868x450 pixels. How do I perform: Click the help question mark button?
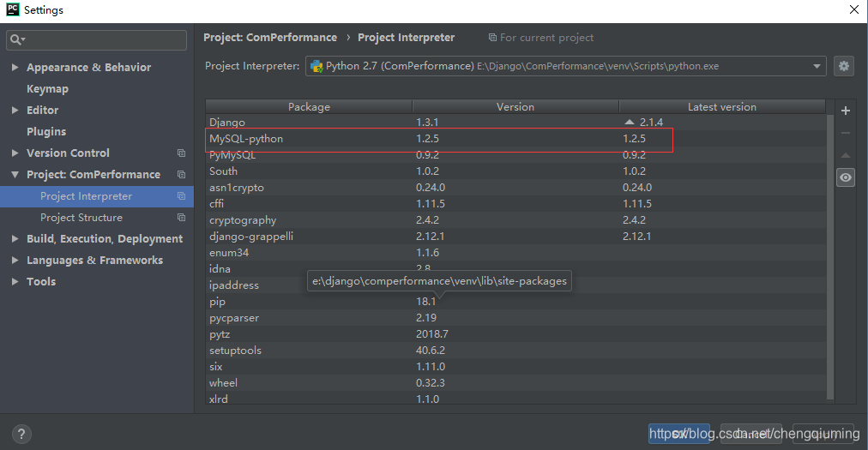pos(21,434)
